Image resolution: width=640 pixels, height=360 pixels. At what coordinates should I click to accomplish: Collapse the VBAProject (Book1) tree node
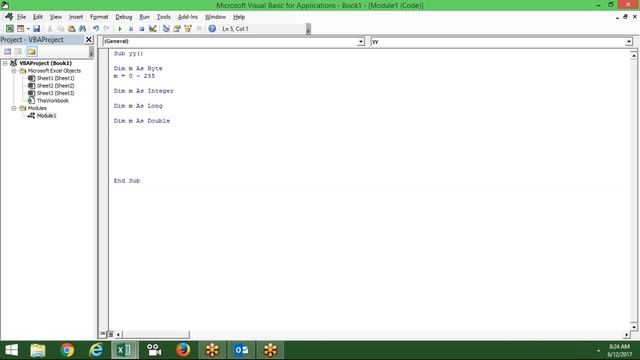tap(5, 63)
